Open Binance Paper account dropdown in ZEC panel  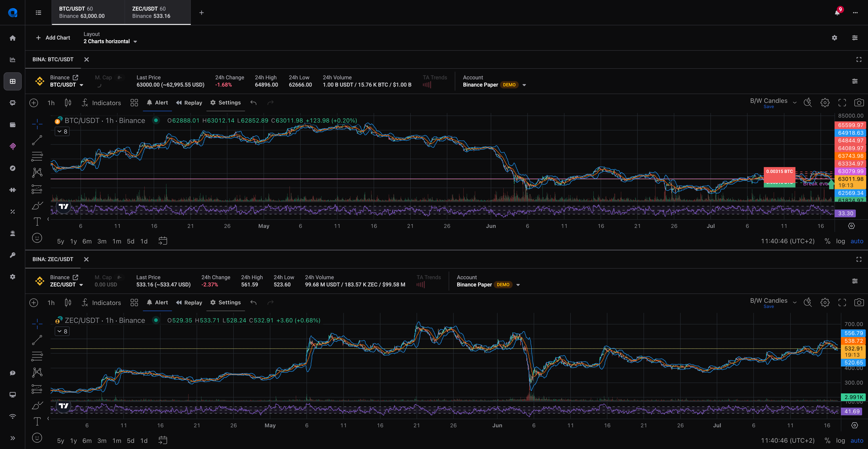pos(488,285)
